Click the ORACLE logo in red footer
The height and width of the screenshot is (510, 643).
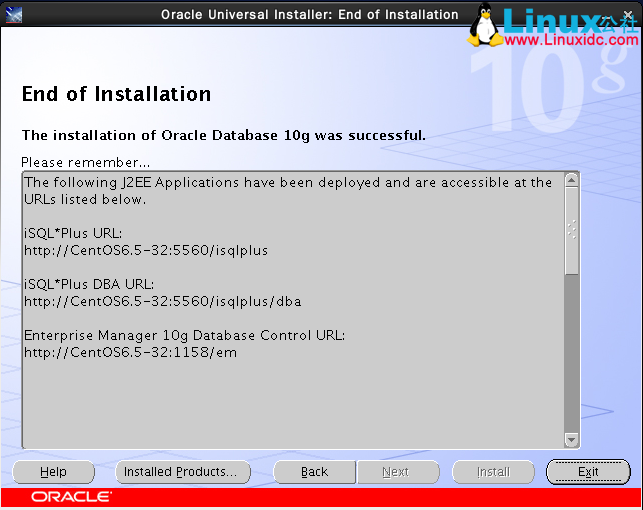(x=71, y=497)
